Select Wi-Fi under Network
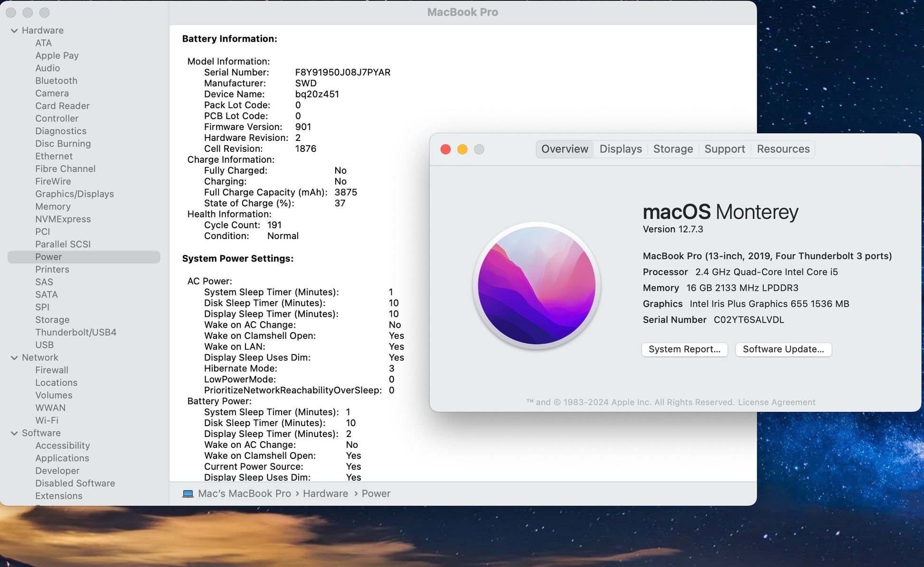Image resolution: width=924 pixels, height=567 pixels. 47,420
